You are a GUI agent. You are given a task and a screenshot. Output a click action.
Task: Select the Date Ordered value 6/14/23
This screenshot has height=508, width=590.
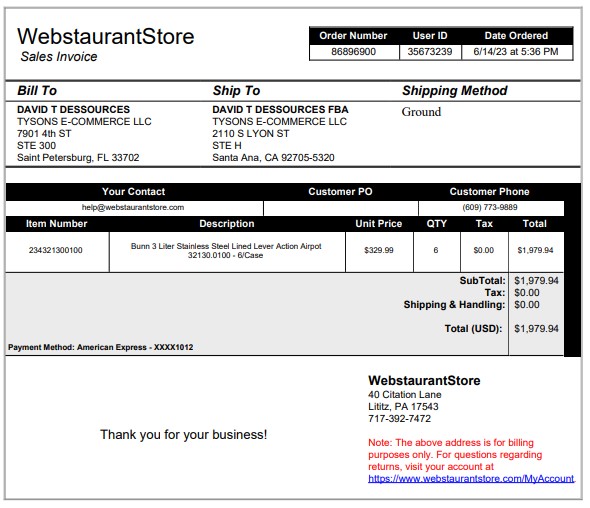[x=516, y=52]
